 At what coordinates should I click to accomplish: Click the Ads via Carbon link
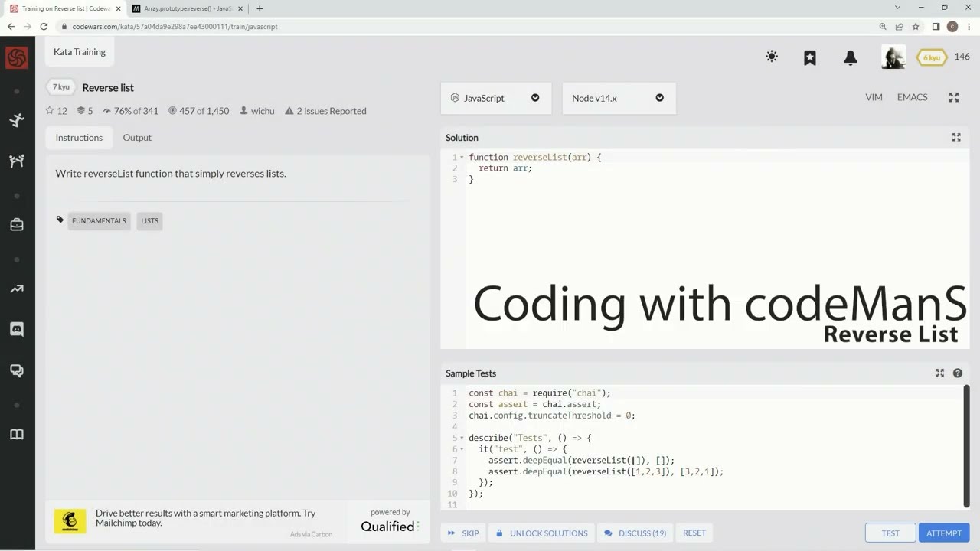click(x=311, y=534)
